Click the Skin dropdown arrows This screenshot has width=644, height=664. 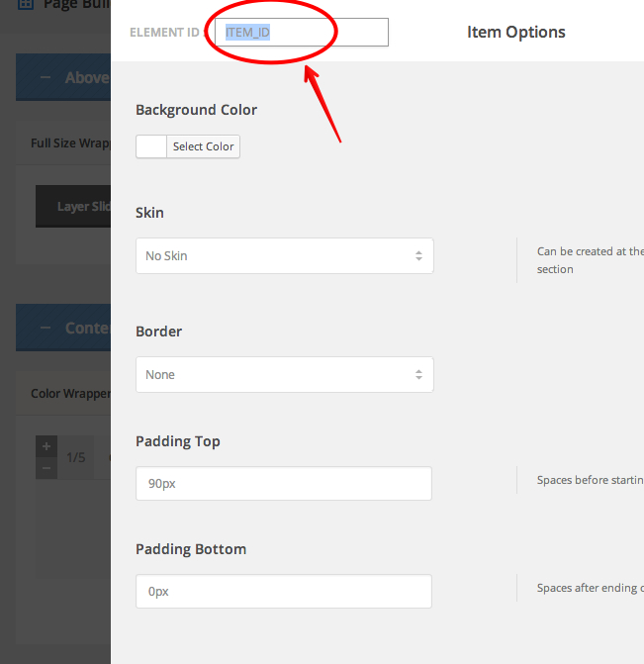[x=418, y=256]
